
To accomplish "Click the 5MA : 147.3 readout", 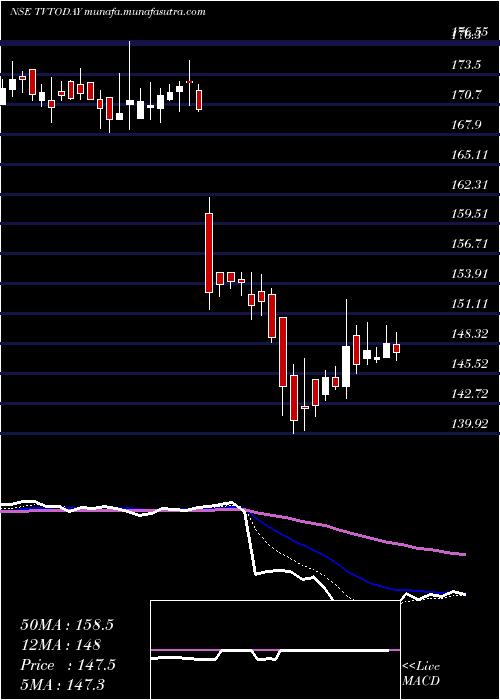I will coord(62,685).
